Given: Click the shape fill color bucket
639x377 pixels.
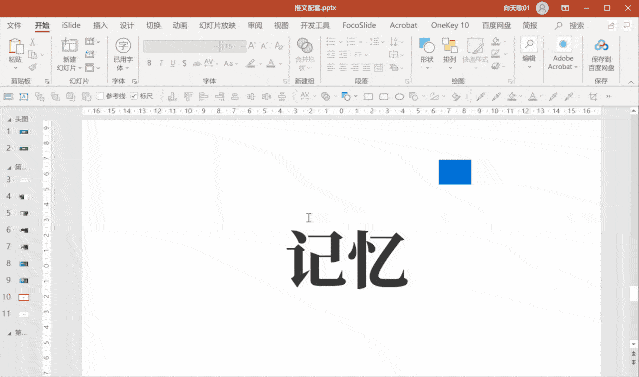Looking at the screenshot, I should coord(496,41).
